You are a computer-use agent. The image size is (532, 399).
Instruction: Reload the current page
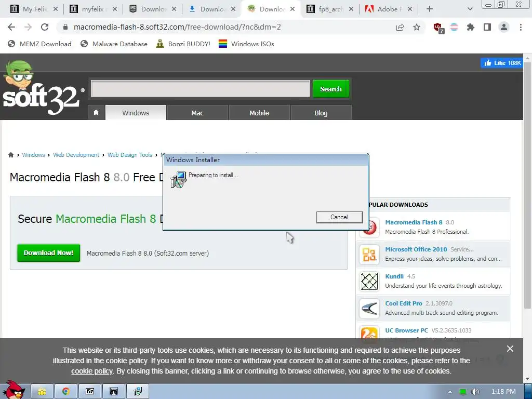click(x=45, y=27)
